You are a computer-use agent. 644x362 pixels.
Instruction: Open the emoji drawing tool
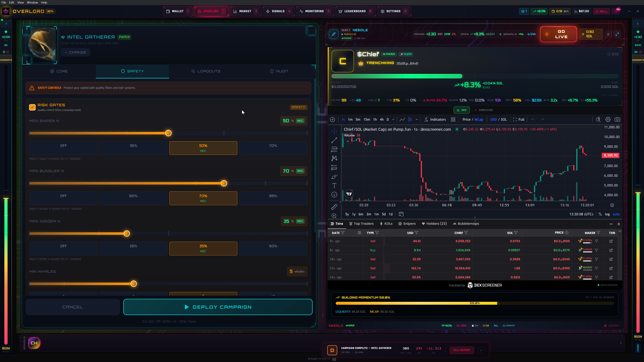pos(334,195)
